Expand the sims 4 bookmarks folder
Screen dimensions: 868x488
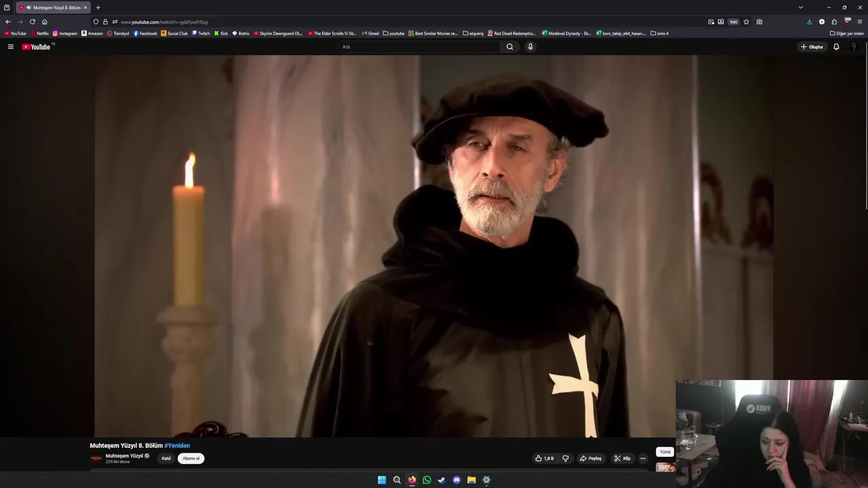659,33
